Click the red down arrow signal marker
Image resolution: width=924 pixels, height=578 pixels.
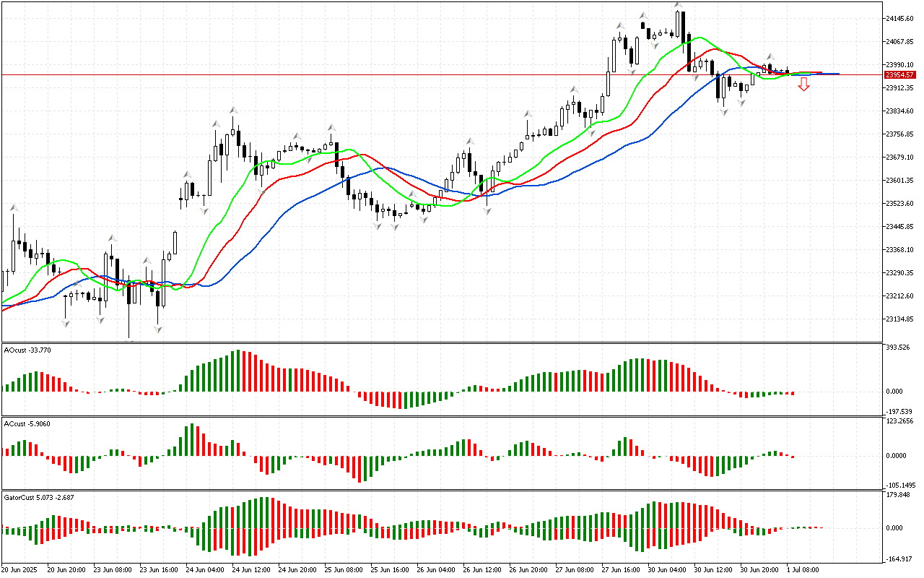[x=803, y=85]
